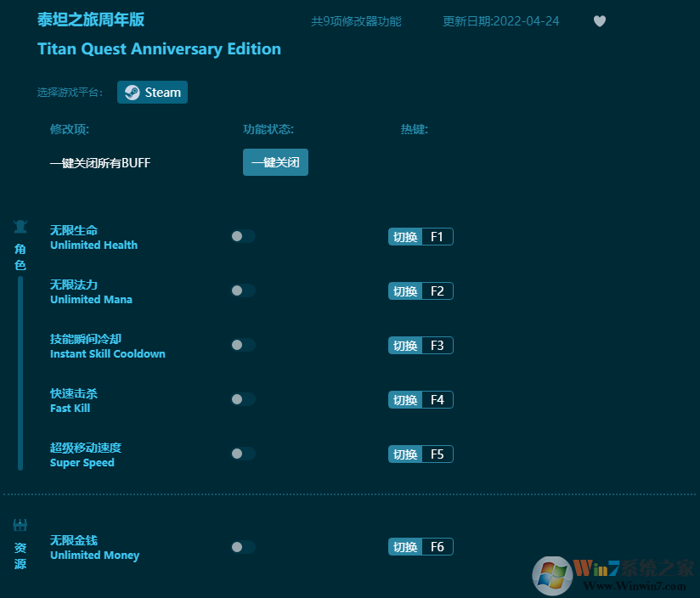Screen dimensions: 700x598
Task: Click the 切换 button for F1 hotkey
Action: tap(405, 236)
